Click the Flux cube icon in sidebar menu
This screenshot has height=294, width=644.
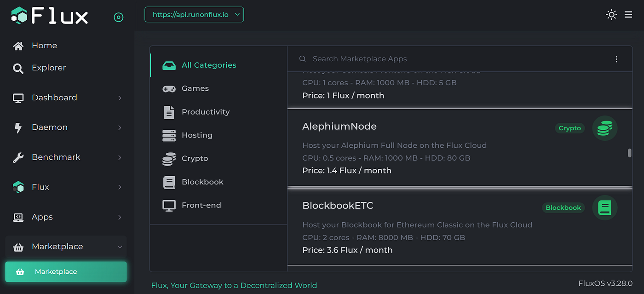click(18, 187)
